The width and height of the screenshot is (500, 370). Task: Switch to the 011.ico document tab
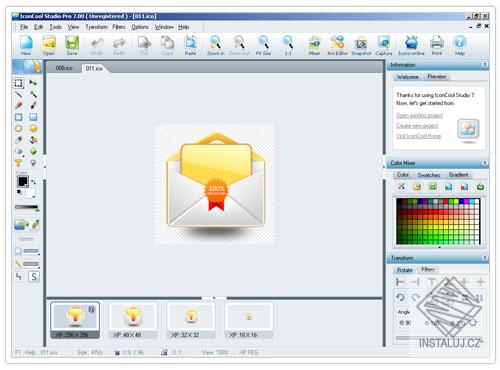tap(94, 68)
